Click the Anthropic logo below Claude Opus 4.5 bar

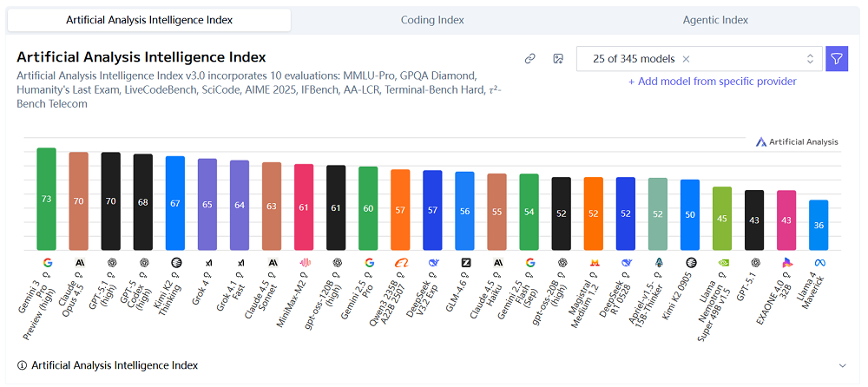[79, 262]
